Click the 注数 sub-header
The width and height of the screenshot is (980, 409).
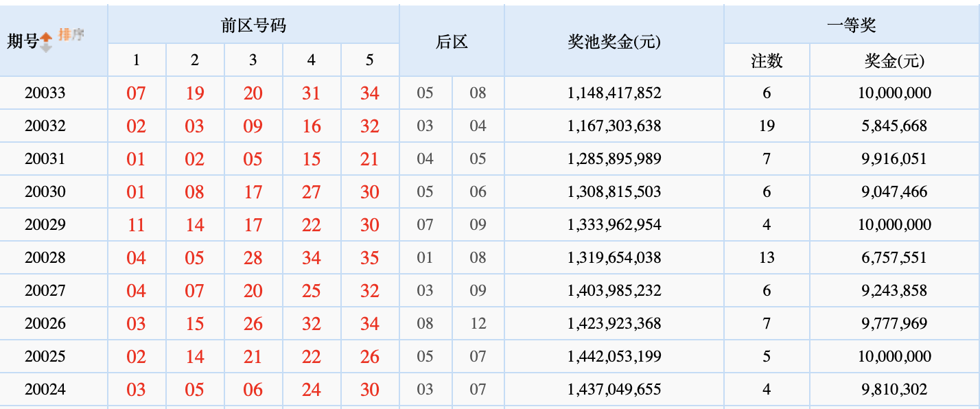pos(767,61)
